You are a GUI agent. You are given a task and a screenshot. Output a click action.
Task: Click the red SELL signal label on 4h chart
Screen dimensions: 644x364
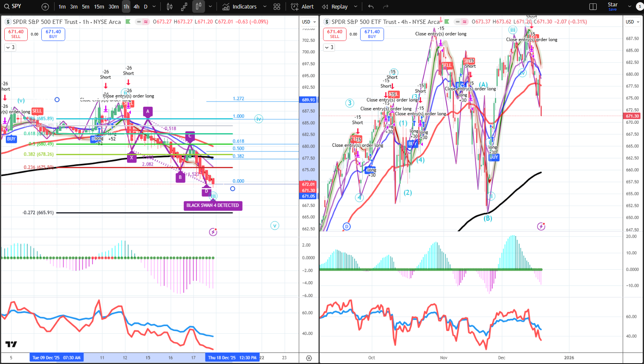(x=446, y=65)
